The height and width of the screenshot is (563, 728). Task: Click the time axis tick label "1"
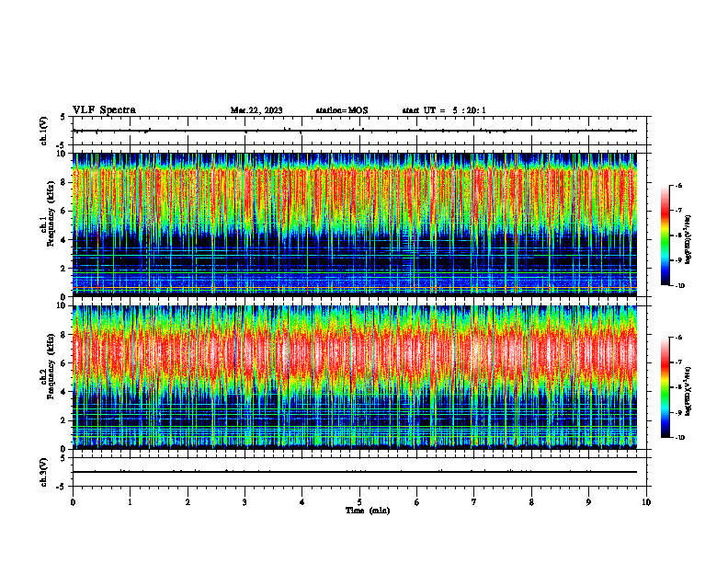[130, 502]
